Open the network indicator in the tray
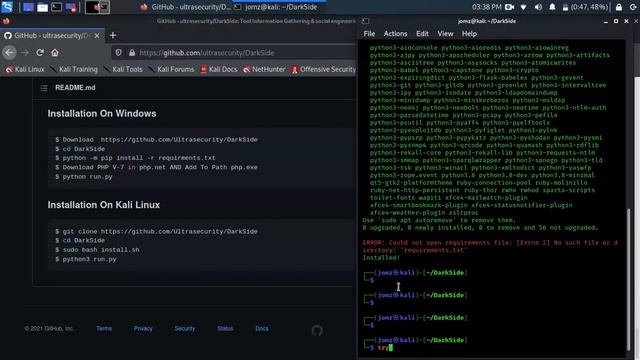 coord(524,7)
